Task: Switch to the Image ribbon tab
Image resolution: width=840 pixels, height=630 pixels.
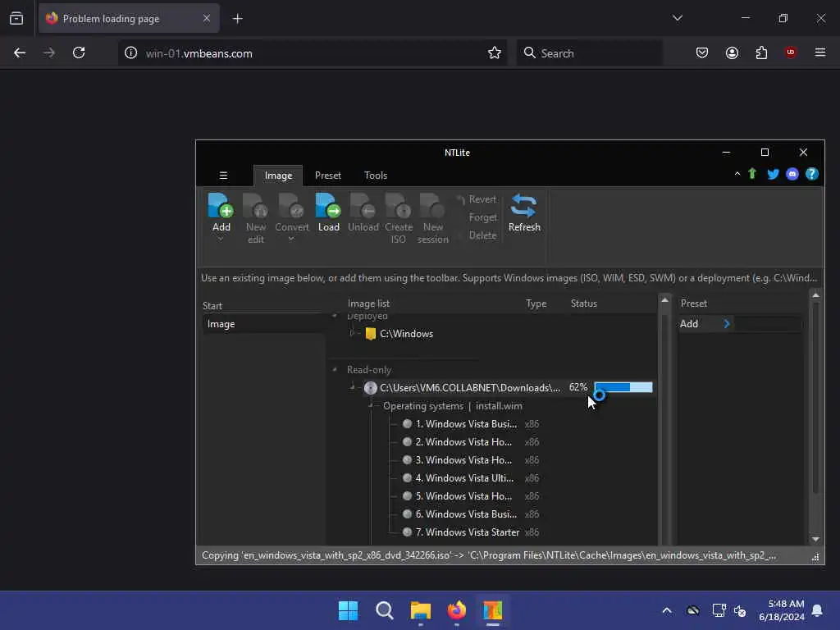Action: point(278,176)
